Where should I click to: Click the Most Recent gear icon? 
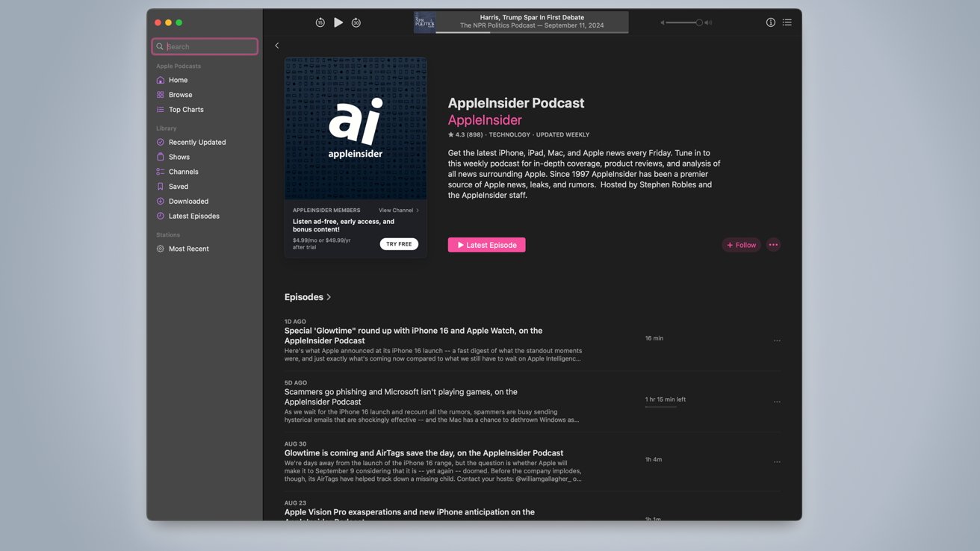[160, 249]
